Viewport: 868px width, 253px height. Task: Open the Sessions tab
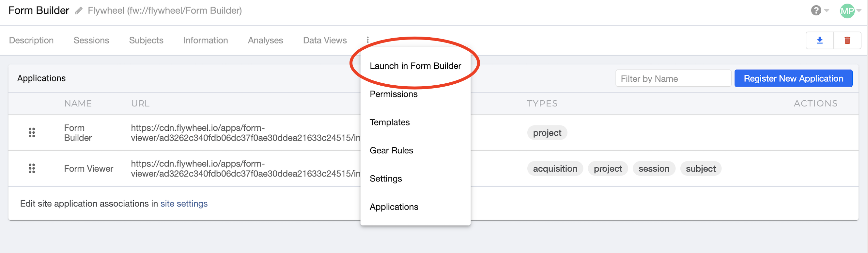(x=91, y=40)
